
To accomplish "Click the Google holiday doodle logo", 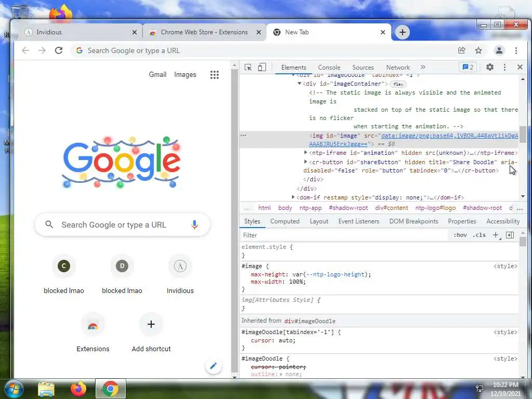I will (x=121, y=162).
